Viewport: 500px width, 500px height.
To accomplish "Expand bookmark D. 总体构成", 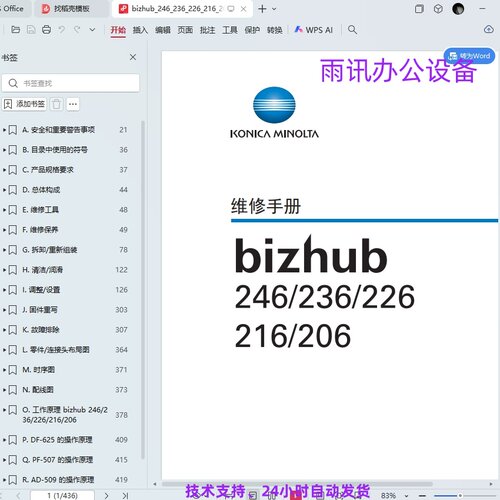I will click(x=4, y=190).
